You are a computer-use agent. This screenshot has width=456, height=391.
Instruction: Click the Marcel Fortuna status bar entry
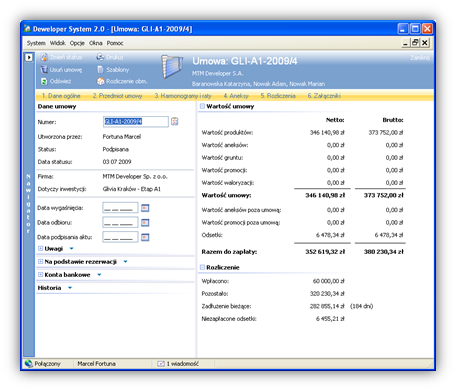[x=96, y=364]
